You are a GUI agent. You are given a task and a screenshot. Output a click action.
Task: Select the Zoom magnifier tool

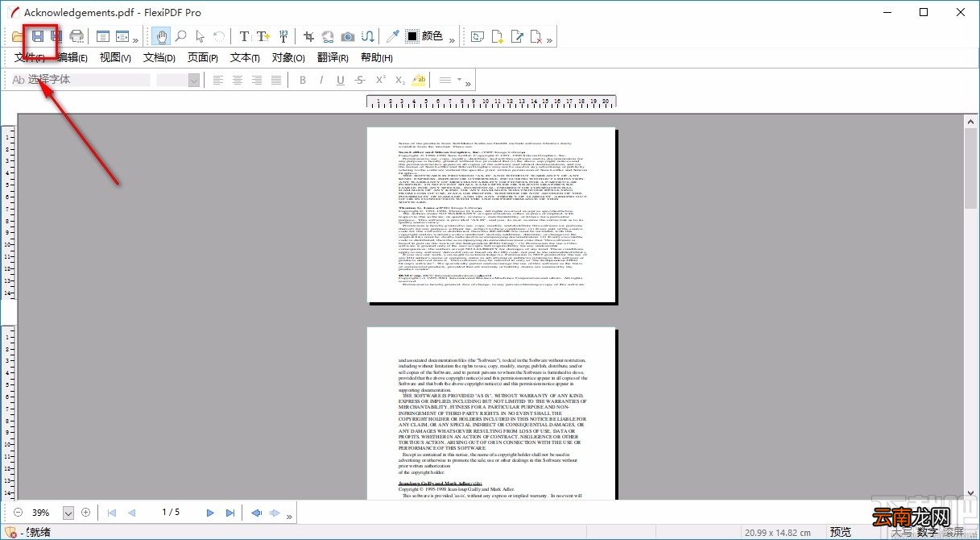(x=180, y=36)
